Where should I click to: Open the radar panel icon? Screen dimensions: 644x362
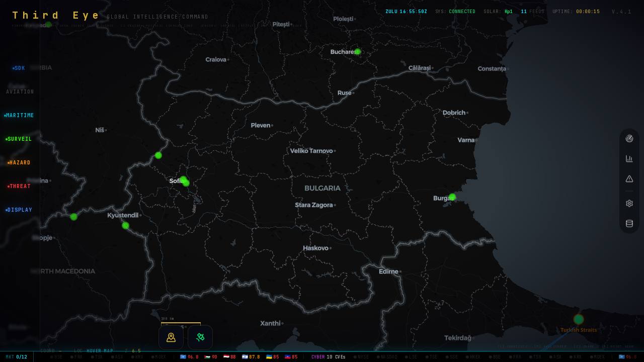pyautogui.click(x=629, y=139)
